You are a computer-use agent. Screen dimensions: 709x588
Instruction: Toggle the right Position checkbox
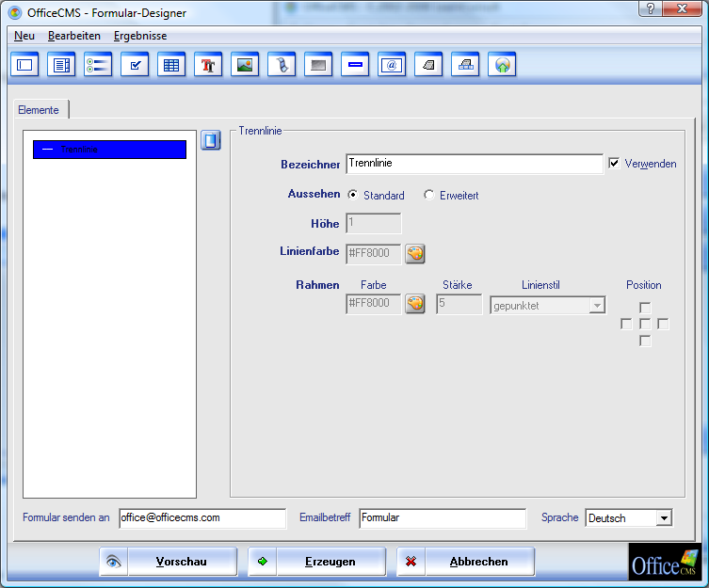[663, 324]
